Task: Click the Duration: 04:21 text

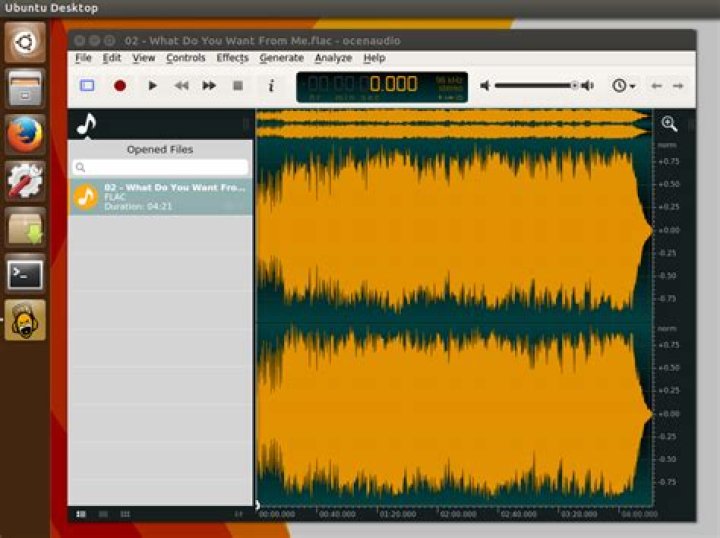Action: pyautogui.click(x=138, y=207)
